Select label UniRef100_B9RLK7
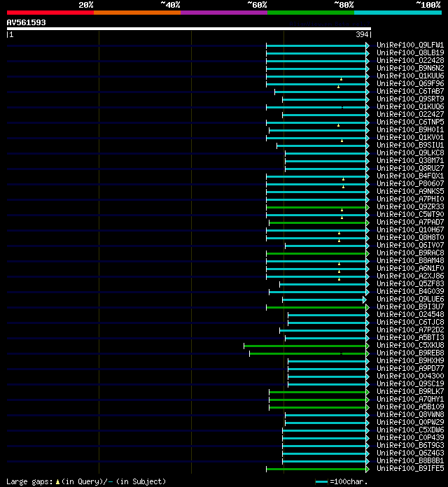The image size is (448, 487). 410,391
